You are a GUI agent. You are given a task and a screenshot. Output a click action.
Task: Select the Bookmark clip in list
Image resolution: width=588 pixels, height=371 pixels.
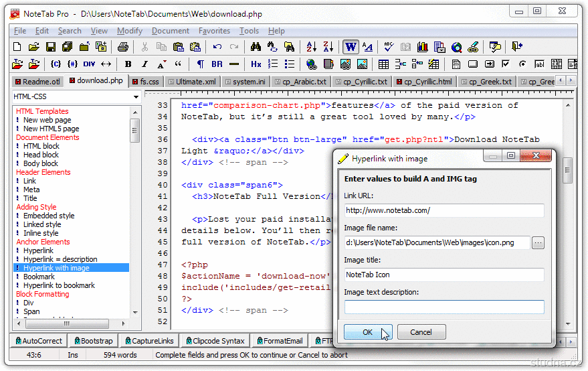pos(39,277)
